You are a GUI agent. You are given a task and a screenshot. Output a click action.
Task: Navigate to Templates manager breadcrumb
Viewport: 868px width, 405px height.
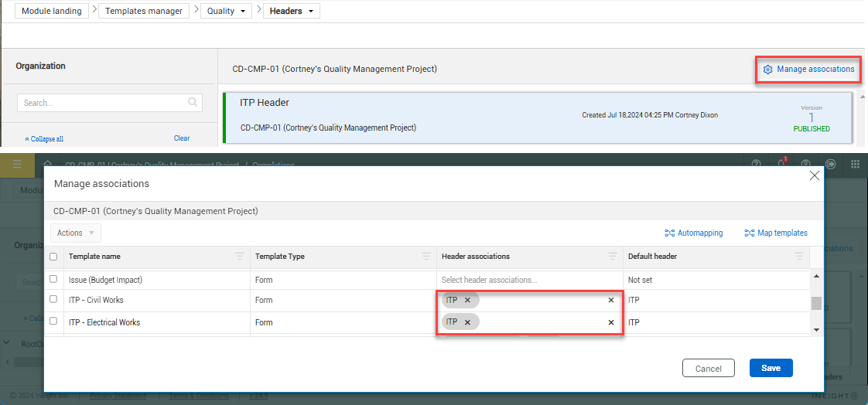tap(144, 12)
